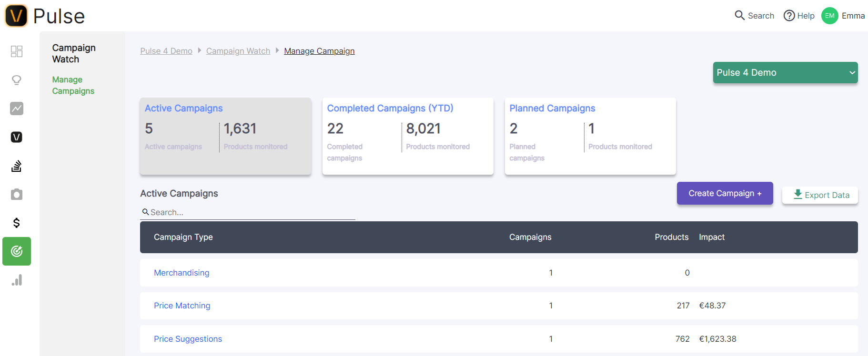Click the Campaign Watch breadcrumb link
This screenshot has width=868, height=356.
click(238, 51)
